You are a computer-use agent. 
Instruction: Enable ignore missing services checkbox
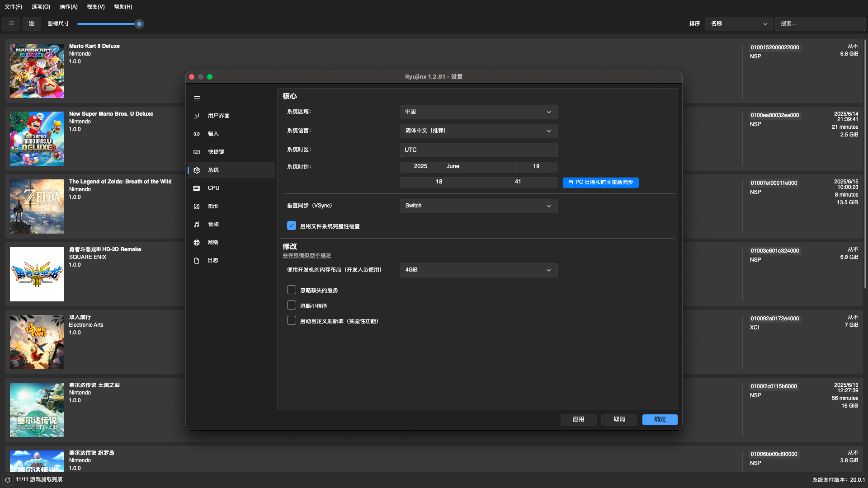(292, 290)
